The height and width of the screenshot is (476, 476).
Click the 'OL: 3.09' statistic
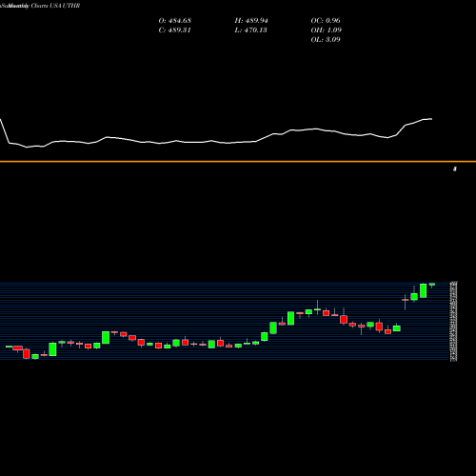tap(326, 40)
